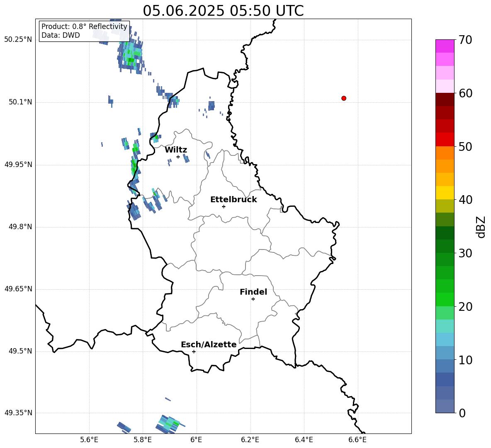
Task: Click the dark maroon colorbar segment below 60
Action: point(445,99)
